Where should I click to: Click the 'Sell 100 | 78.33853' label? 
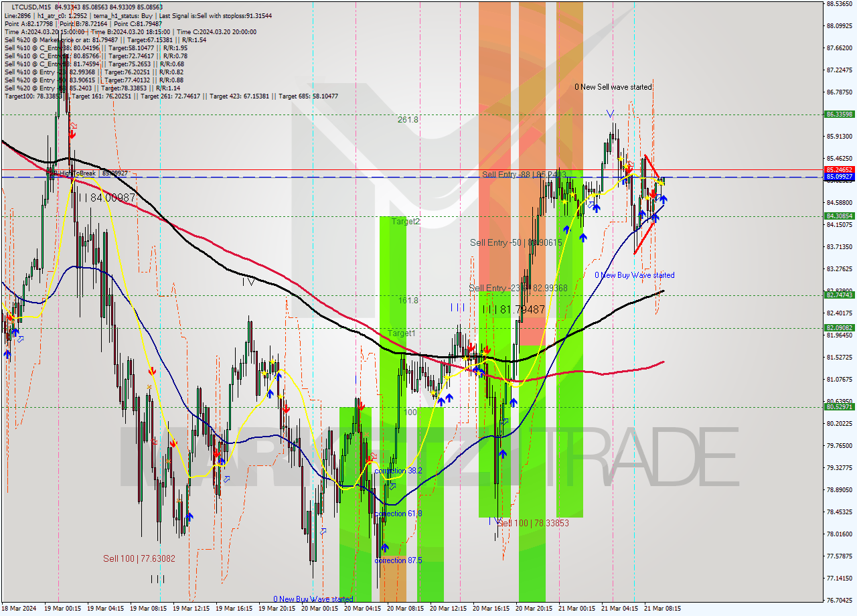click(534, 523)
